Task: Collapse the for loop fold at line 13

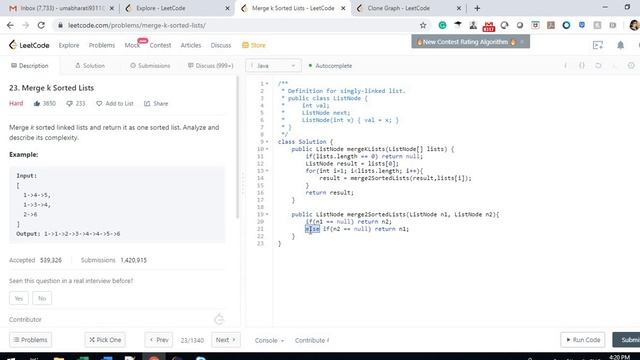Action: pos(267,171)
